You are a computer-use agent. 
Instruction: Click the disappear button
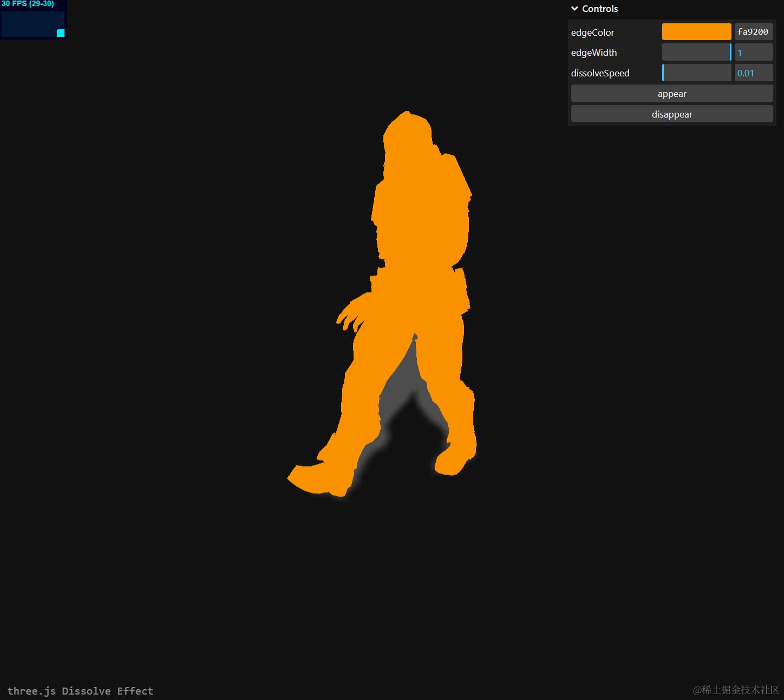point(672,114)
